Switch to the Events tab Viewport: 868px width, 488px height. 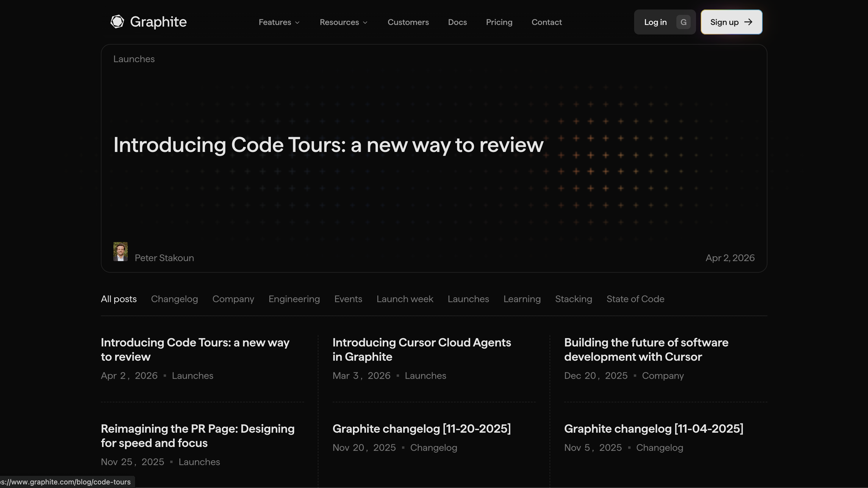tap(348, 299)
